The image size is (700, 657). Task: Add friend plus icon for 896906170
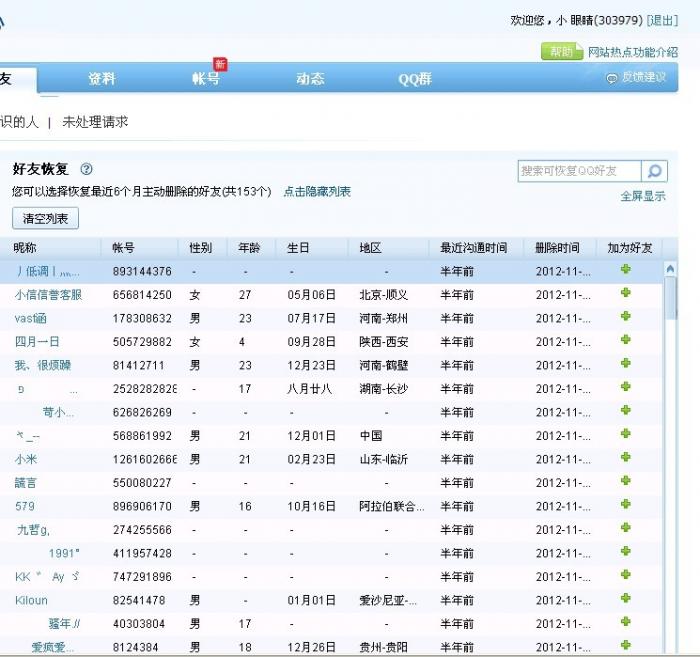click(625, 504)
